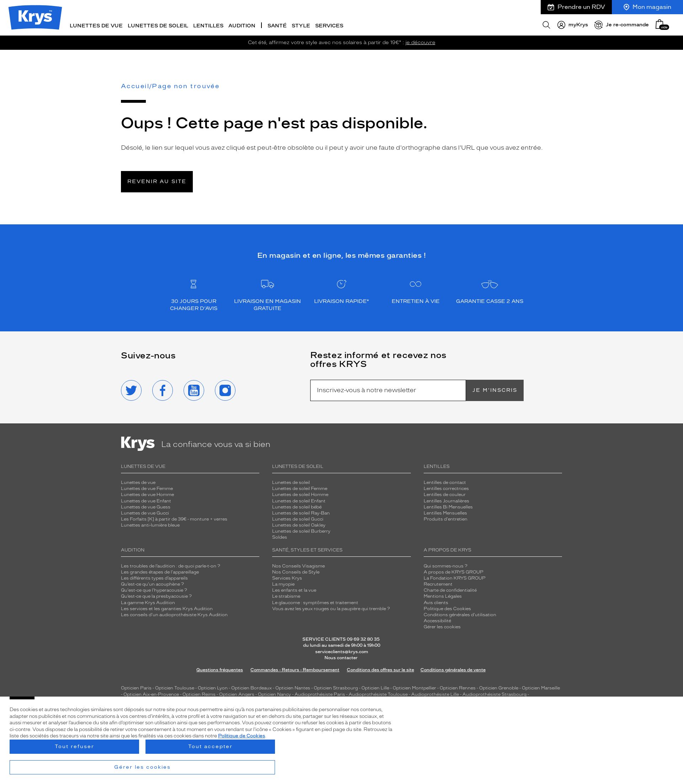
Task: Go to Accueil via the breadcrumb
Action: 135,86
